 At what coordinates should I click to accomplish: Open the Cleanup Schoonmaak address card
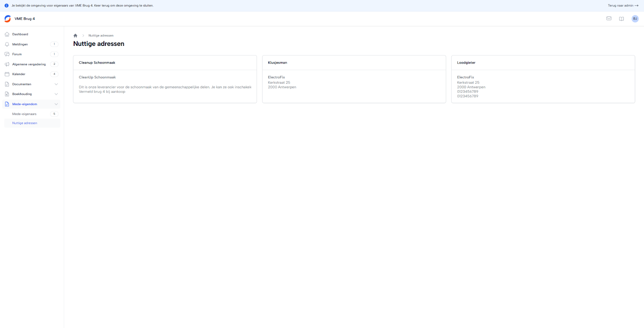165,79
